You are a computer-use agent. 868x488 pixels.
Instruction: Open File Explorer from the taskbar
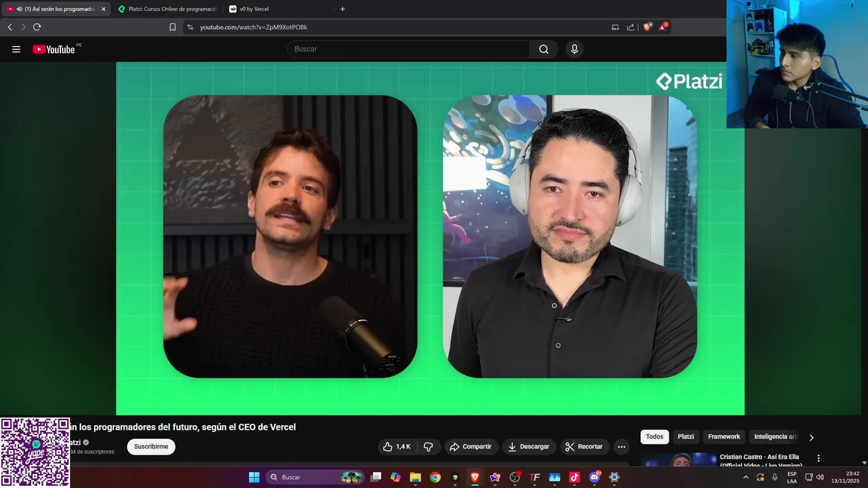[415, 477]
